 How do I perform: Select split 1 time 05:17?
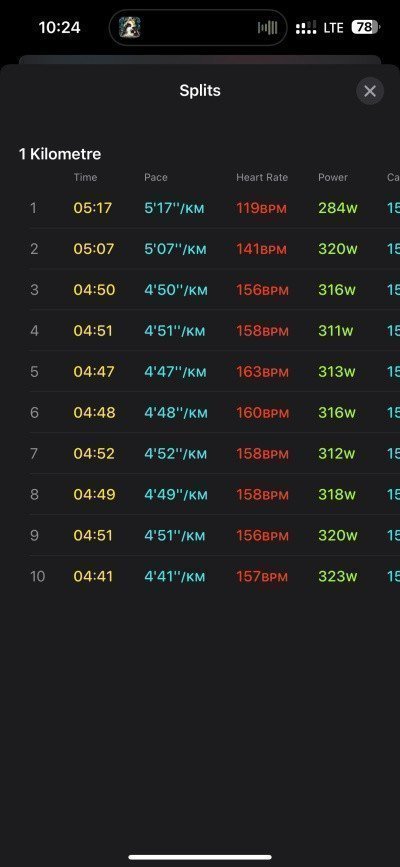click(92, 208)
